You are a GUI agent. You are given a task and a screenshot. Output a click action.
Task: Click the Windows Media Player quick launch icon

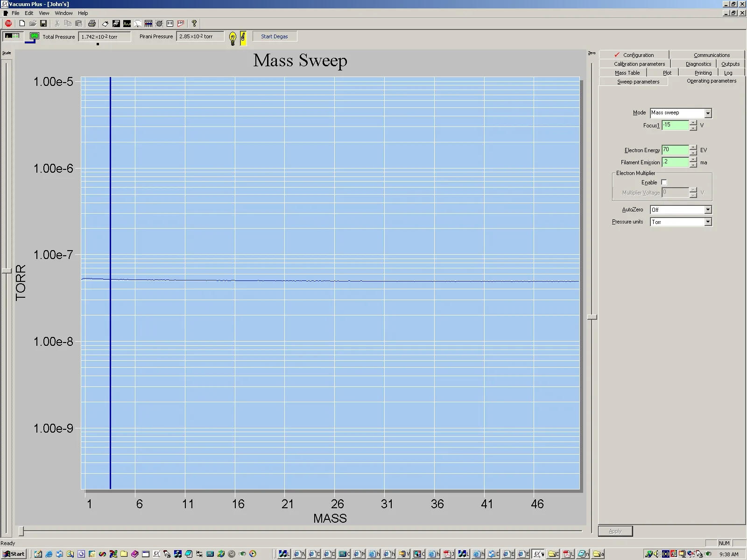[x=253, y=554]
